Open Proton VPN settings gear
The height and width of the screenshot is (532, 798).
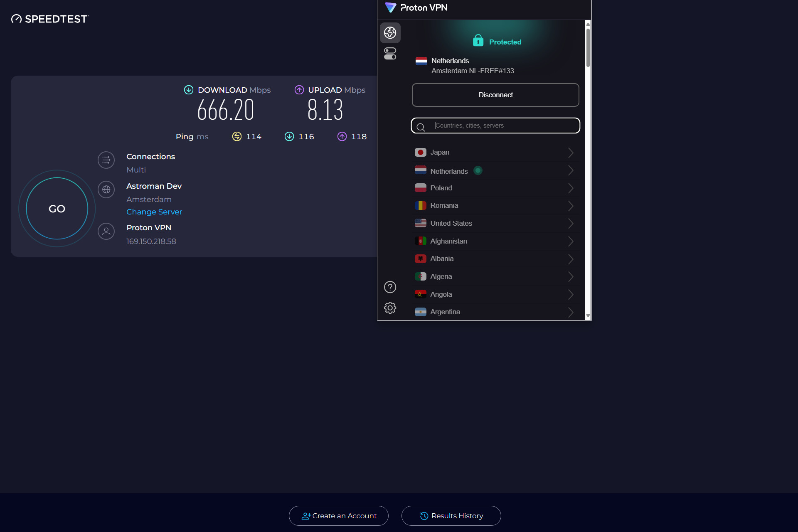point(390,308)
